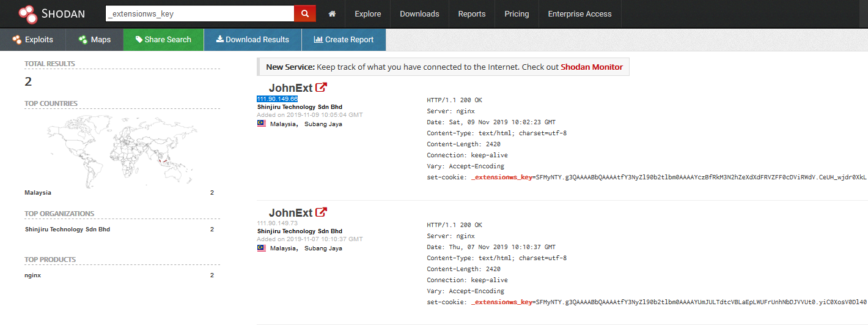
Task: Open the Reports page
Action: point(472,13)
